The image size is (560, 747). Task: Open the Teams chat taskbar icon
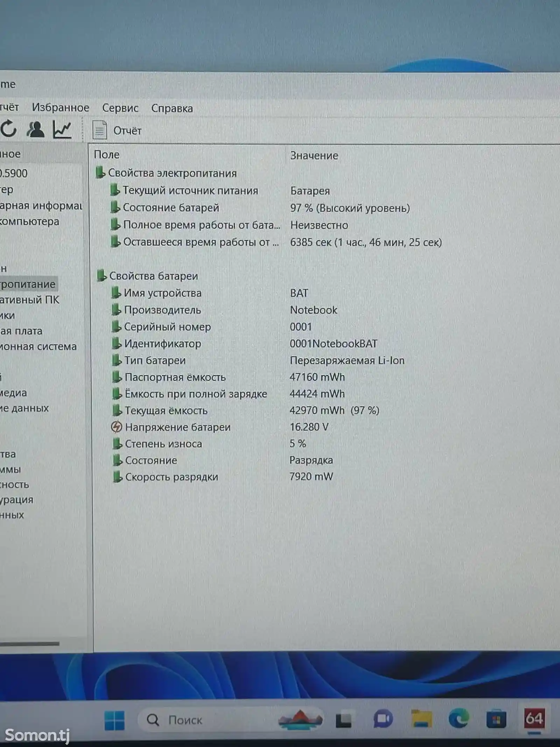click(383, 720)
